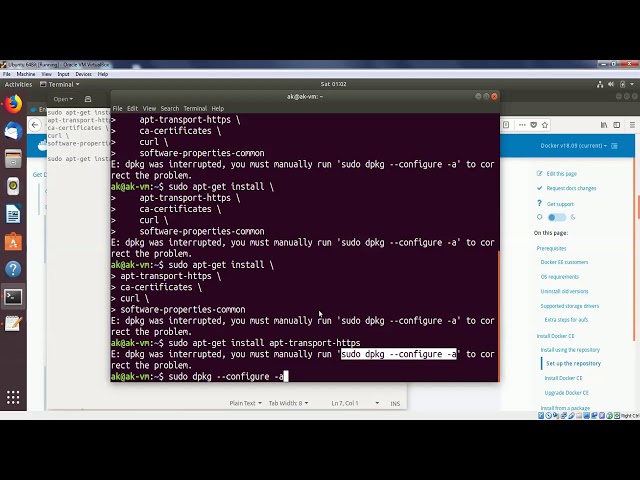640x480 pixels.
Task: Open the Tab Width 8 dropdown
Action: click(289, 403)
